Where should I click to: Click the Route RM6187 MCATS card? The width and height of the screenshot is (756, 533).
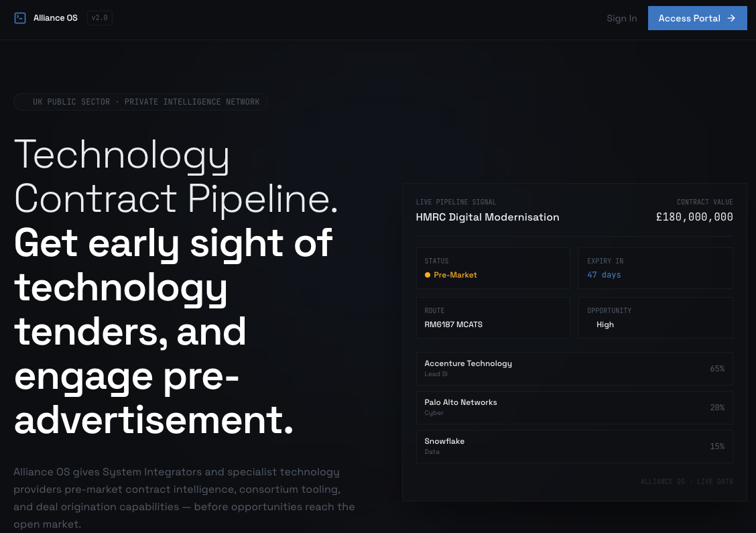click(x=493, y=318)
